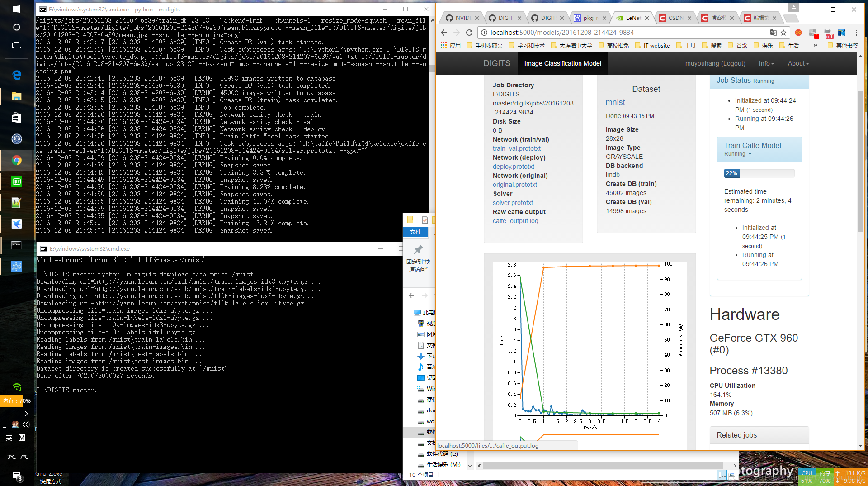The height and width of the screenshot is (486, 868).
Task: Open the About dropdown in DIGITS navbar
Action: (x=798, y=63)
